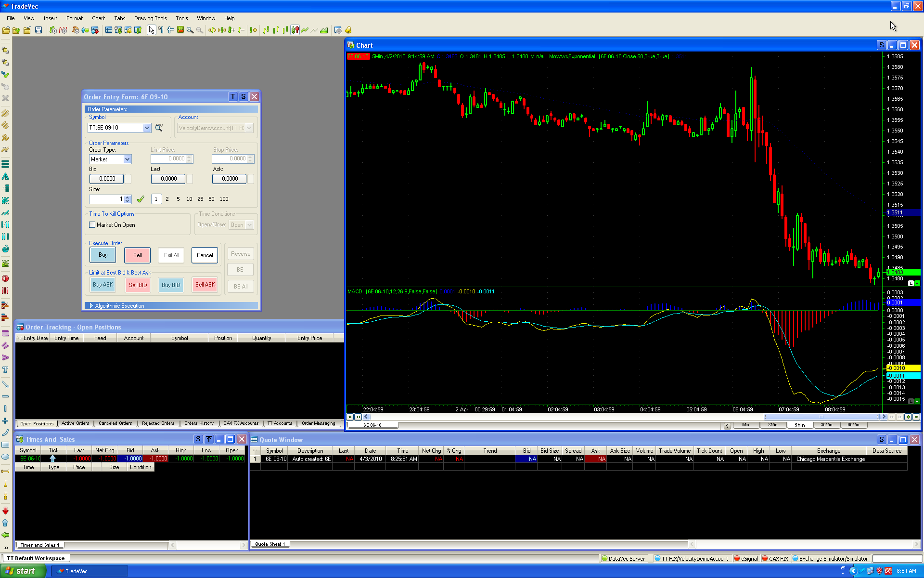Click the Zoom Out magnifier toolbar icon
The width and height of the screenshot is (924, 578).
click(x=200, y=30)
